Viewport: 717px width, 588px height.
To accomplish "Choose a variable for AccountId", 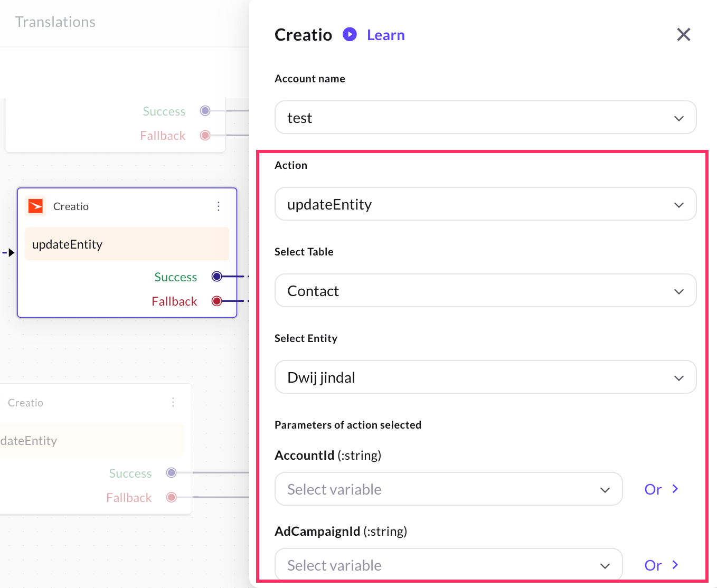I will (x=448, y=489).
